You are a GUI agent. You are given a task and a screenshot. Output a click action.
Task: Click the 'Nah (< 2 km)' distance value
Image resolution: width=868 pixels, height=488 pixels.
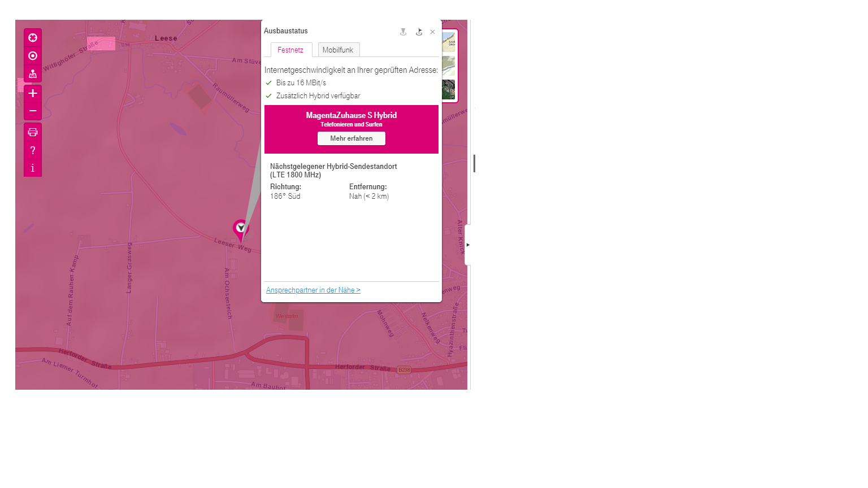coord(369,197)
